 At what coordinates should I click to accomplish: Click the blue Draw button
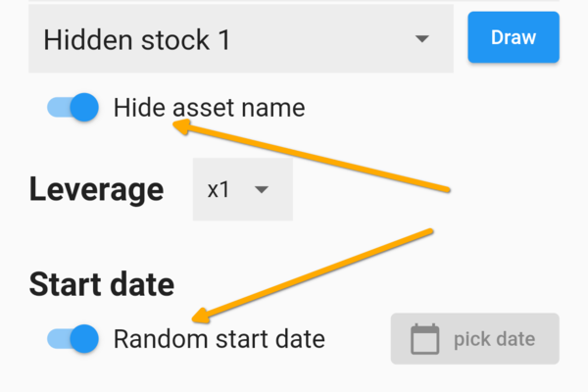click(514, 38)
